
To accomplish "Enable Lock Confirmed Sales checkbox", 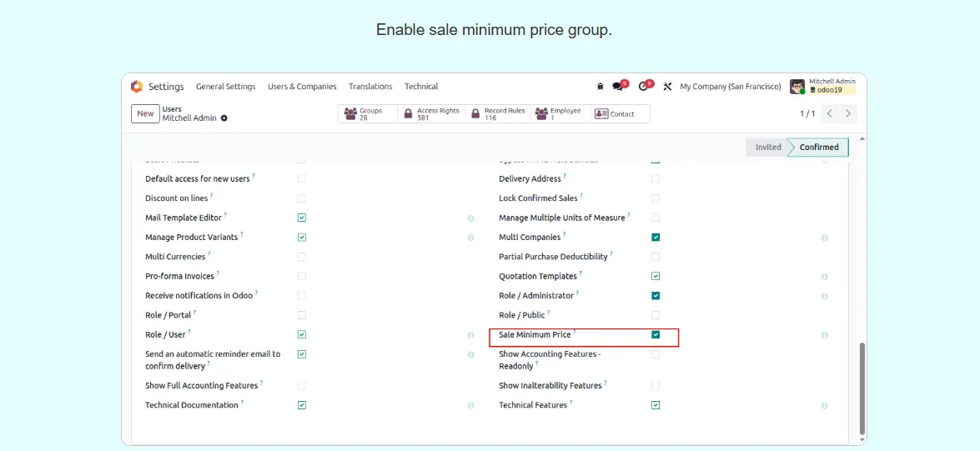I will [x=656, y=198].
